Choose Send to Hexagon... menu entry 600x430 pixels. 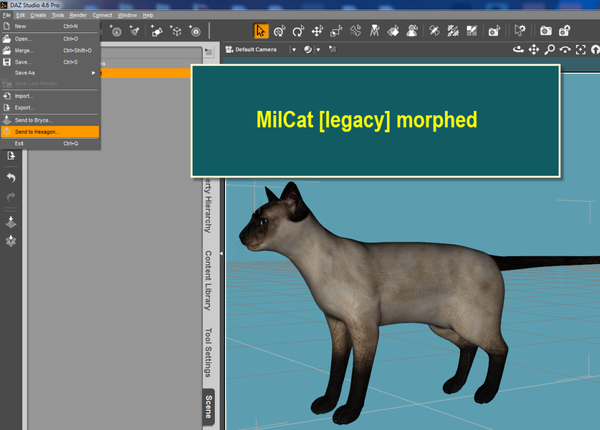coord(50,132)
